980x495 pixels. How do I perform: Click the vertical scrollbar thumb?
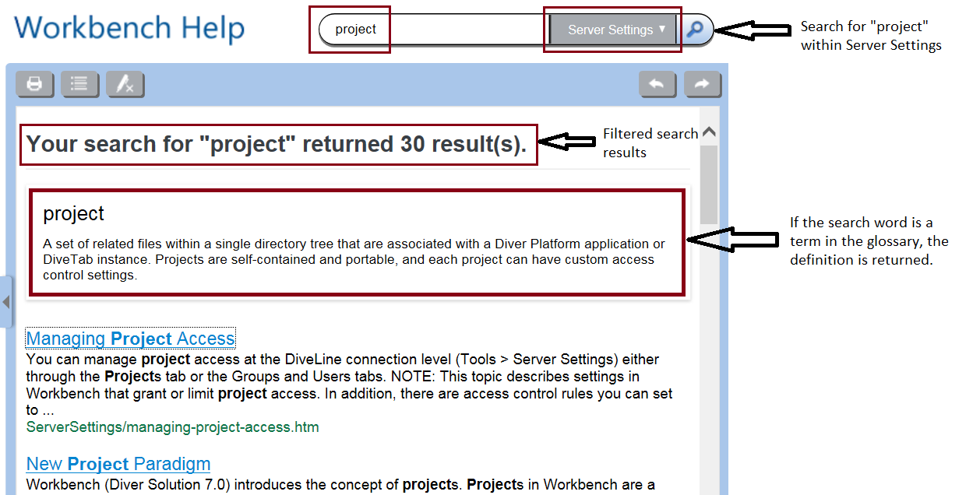[x=709, y=184]
